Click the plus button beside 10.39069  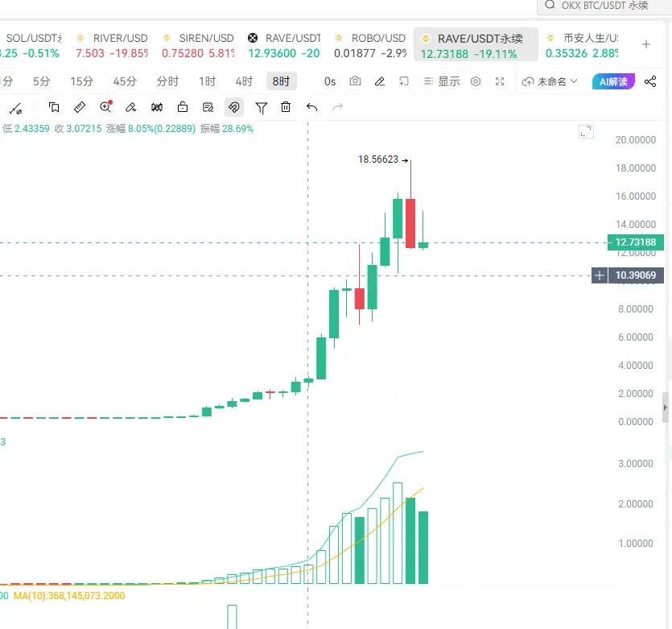point(599,275)
